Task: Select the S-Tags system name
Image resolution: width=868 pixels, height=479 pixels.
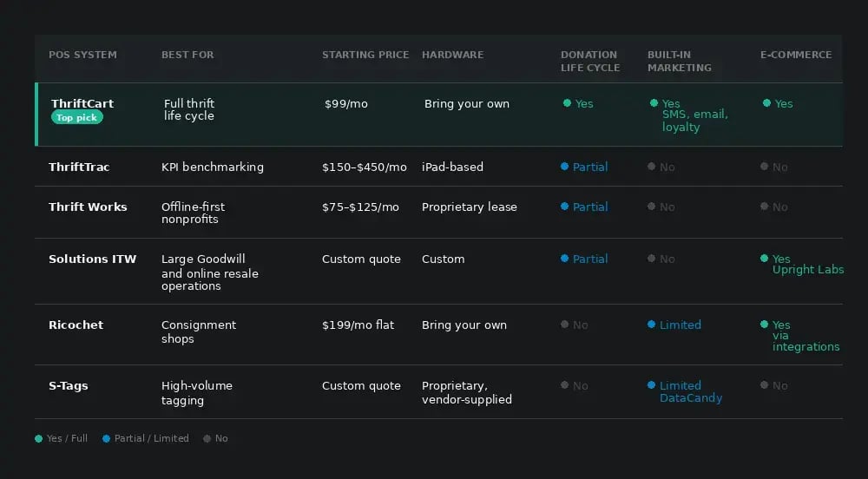Action: tap(68, 386)
